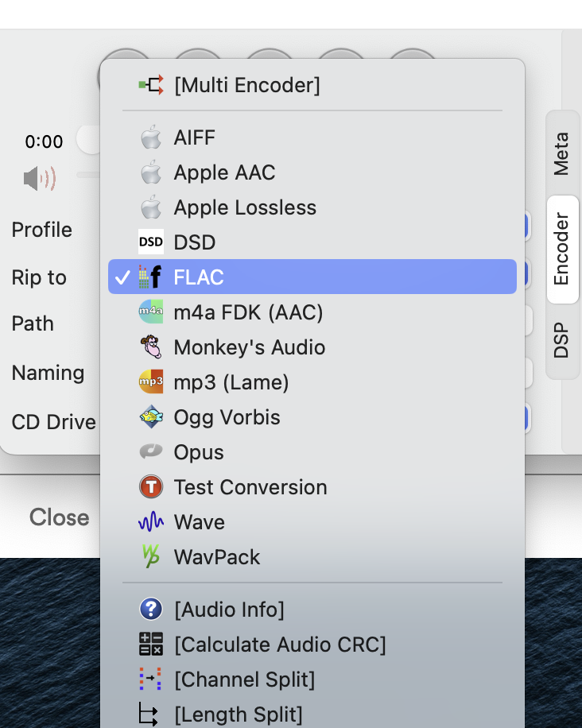Click the WavPack logo icon
582x728 pixels.
pyautogui.click(x=151, y=557)
